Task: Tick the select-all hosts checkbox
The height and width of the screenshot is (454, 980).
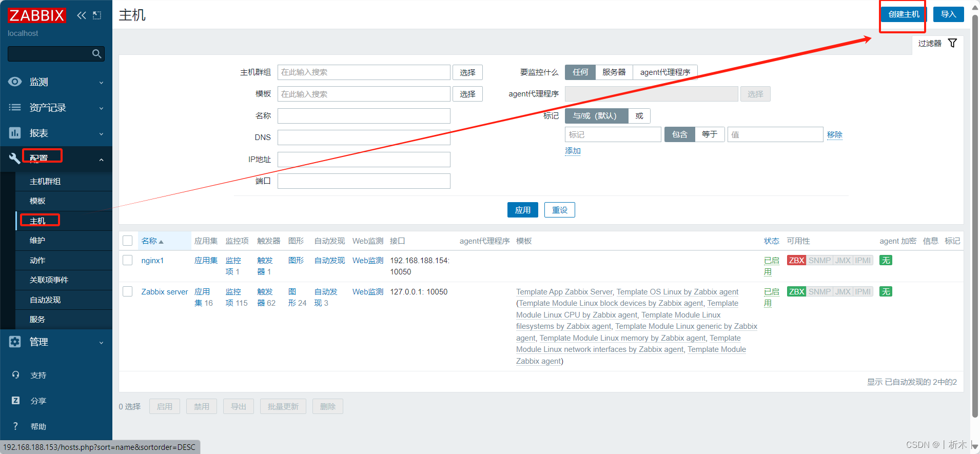Action: point(128,241)
